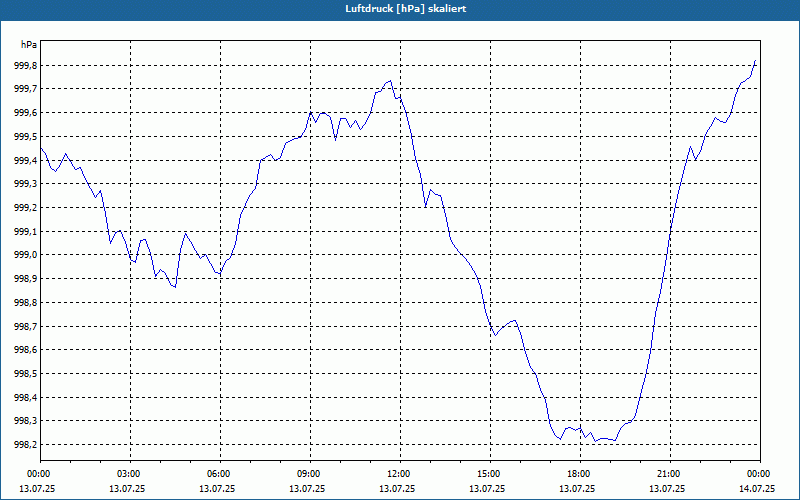Image resolution: width=800 pixels, height=500 pixels.
Task: Click the 999,4 y-axis label
Action: [x=25, y=160]
